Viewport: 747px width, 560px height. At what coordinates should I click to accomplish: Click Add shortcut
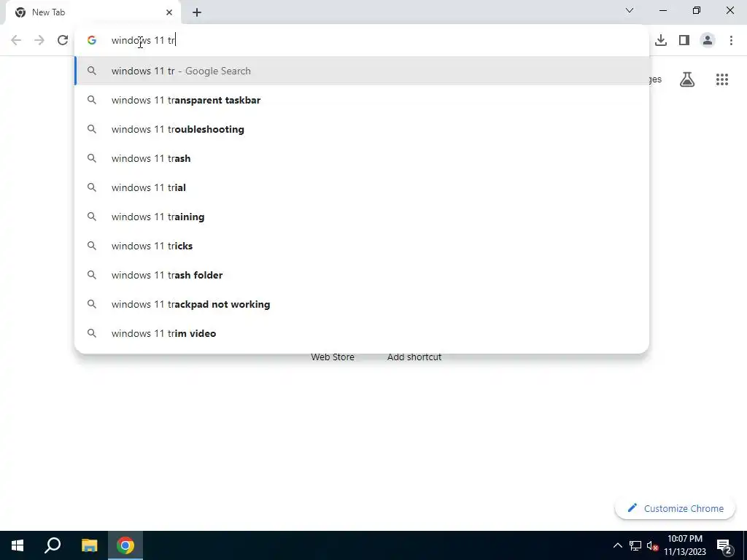click(414, 357)
